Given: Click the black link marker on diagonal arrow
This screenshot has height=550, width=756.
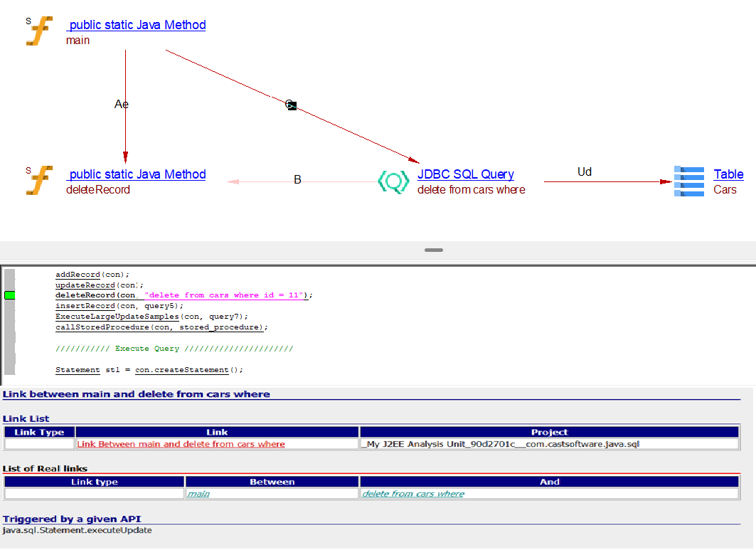Looking at the screenshot, I should [x=290, y=105].
